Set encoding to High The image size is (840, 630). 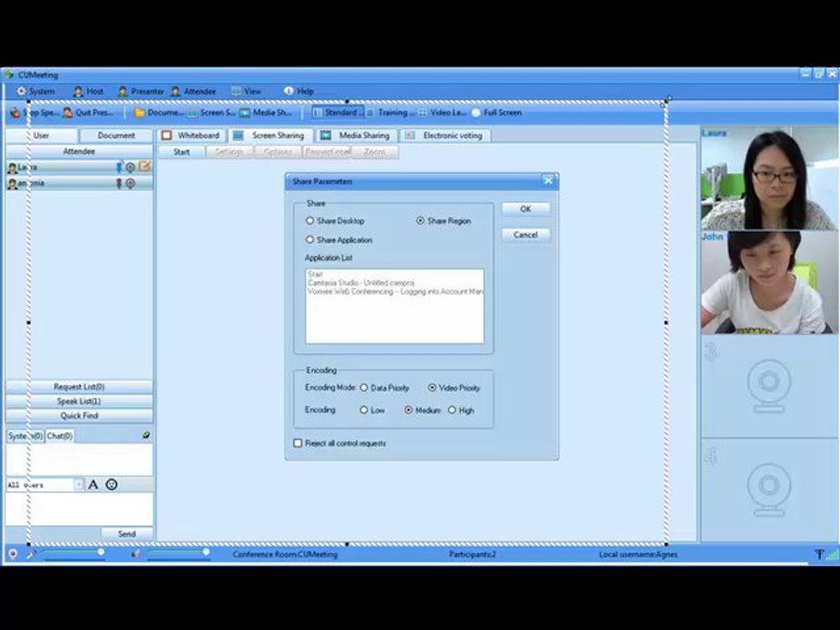tap(452, 410)
